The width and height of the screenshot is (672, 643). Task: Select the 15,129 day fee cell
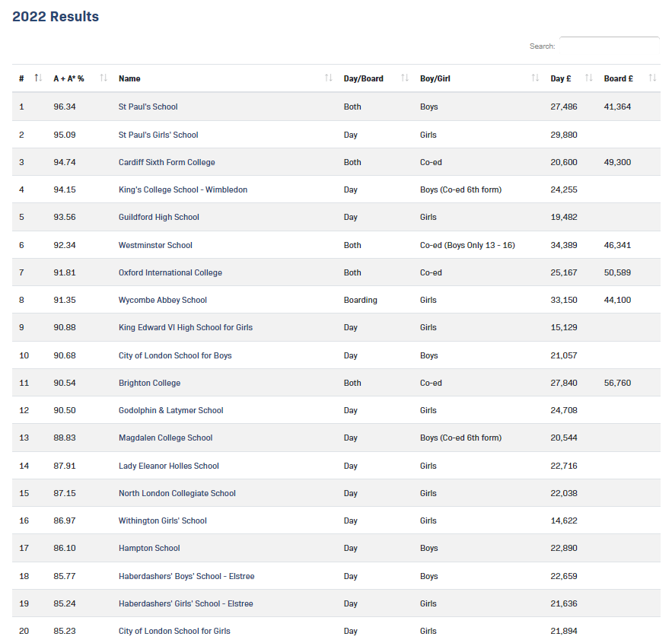[564, 328]
